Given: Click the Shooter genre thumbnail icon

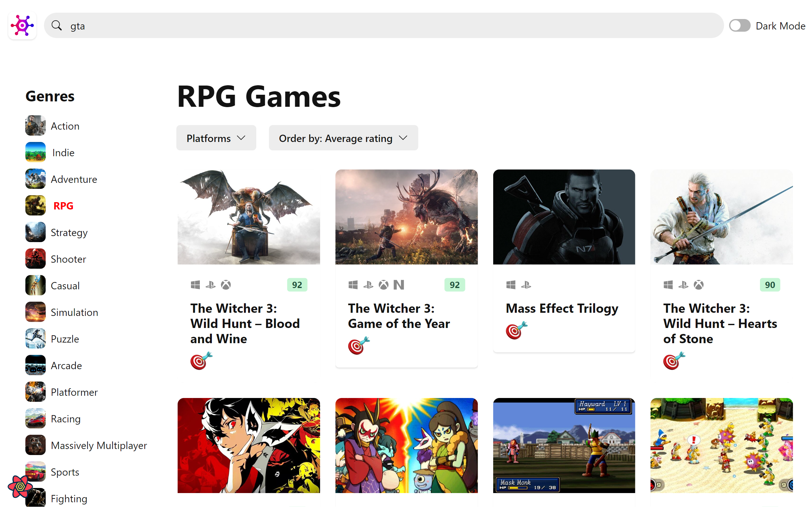Looking at the screenshot, I should pos(35,259).
